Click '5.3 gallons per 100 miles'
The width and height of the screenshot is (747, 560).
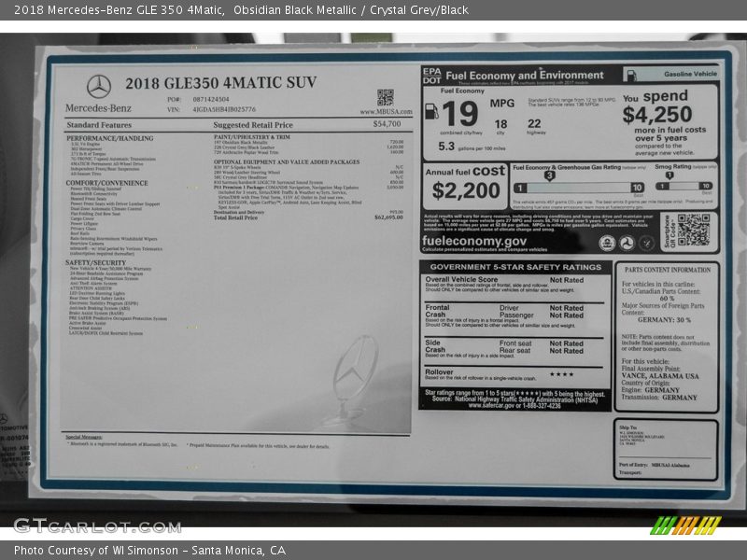pyautogui.click(x=472, y=147)
